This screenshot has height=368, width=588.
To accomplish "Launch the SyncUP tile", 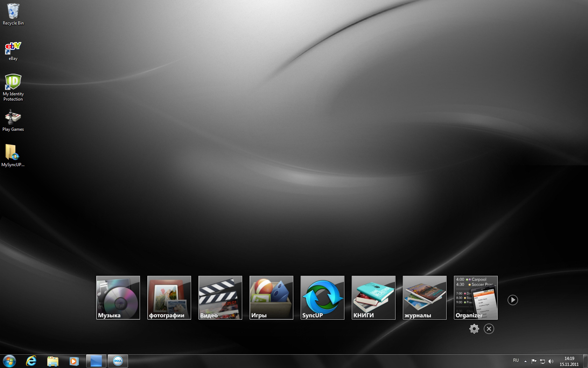I will point(322,298).
